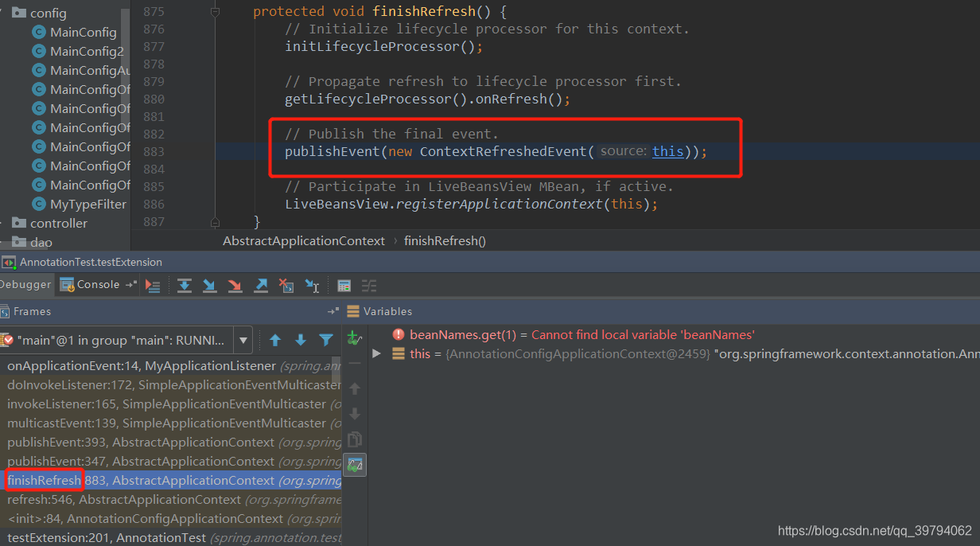Select the multicastEvent:139 frame
The width and height of the screenshot is (980, 546).
pos(170,423)
